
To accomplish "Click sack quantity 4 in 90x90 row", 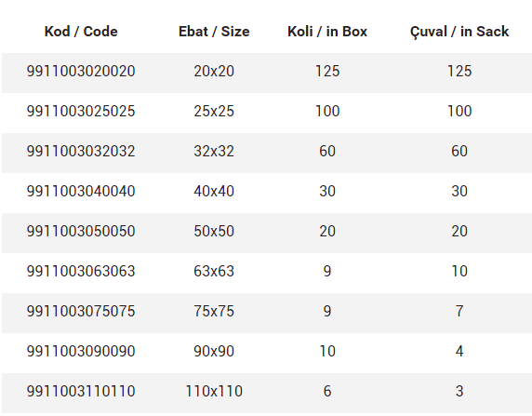I will pyautogui.click(x=459, y=351).
